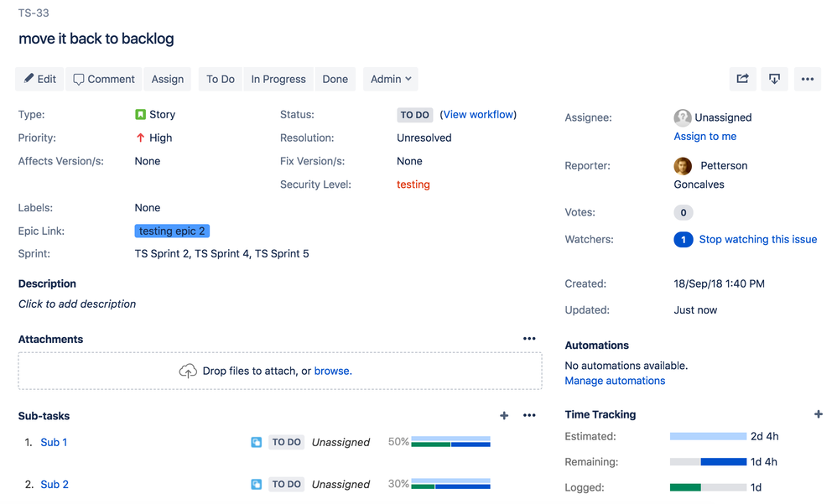Click Petterson Goncalves reporter avatar
This screenshot has height=504, width=837.
tap(683, 166)
